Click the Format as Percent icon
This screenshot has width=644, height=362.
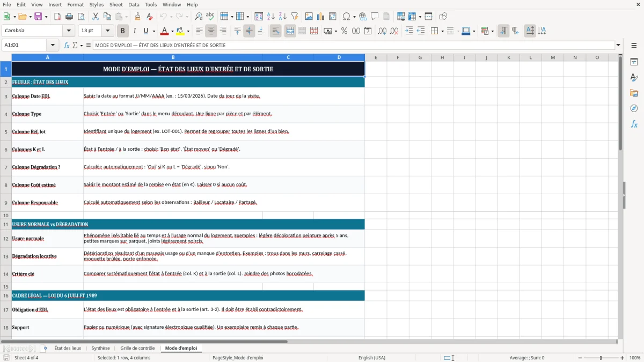point(344,31)
